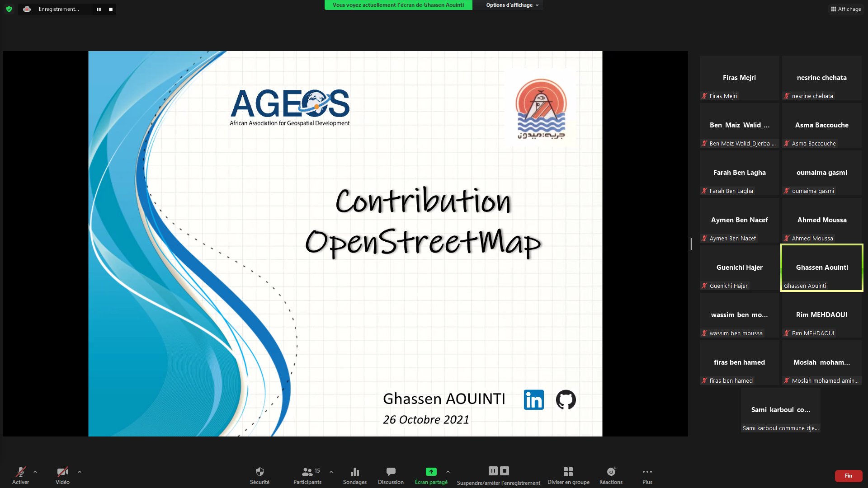Click the green screen-sharing notification banner
The height and width of the screenshot is (488, 868).
point(398,5)
